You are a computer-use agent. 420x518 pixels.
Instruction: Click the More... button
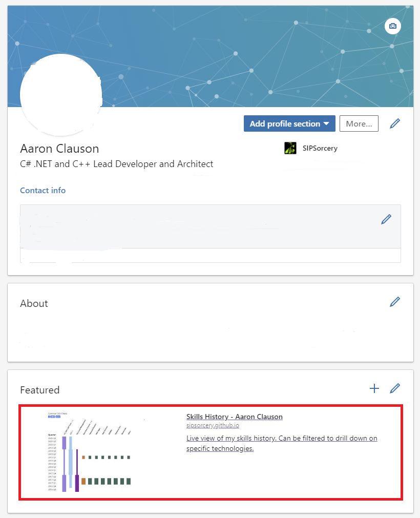(359, 123)
